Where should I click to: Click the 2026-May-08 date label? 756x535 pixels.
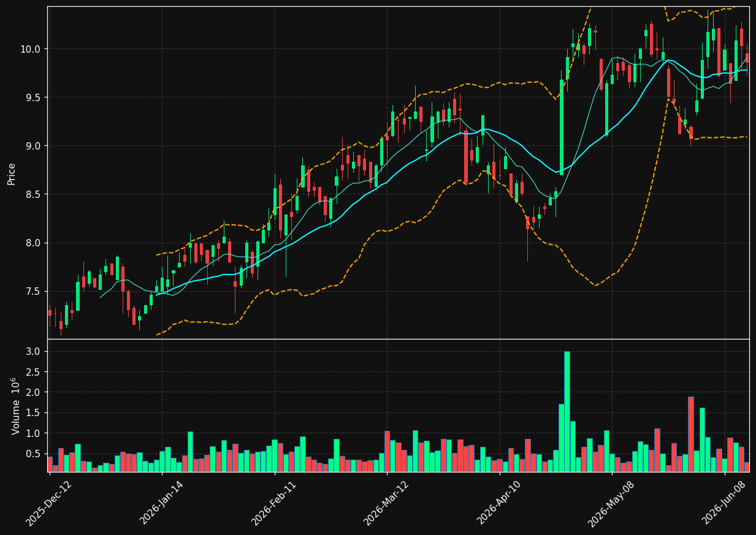coord(611,504)
